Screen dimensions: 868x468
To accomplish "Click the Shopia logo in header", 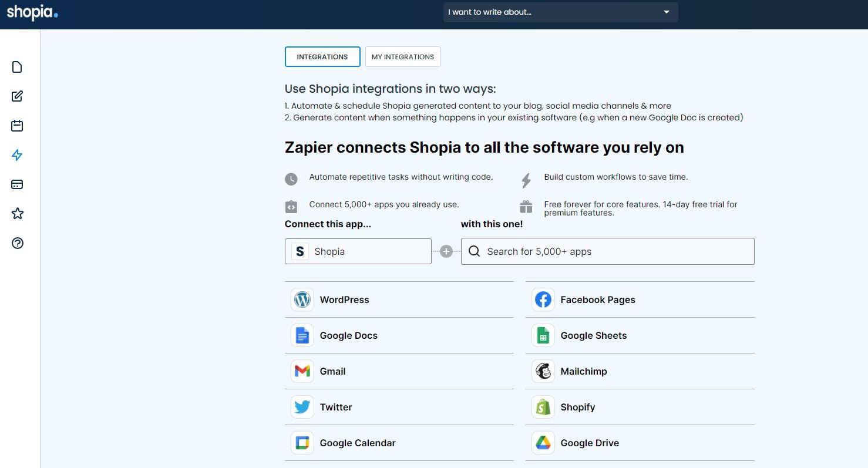I will [x=32, y=12].
